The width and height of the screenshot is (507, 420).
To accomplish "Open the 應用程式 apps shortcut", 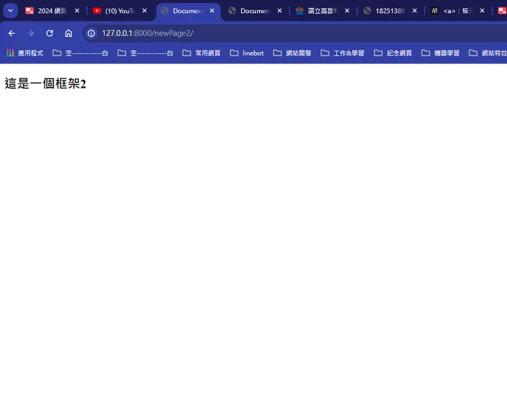I will 25,53.
